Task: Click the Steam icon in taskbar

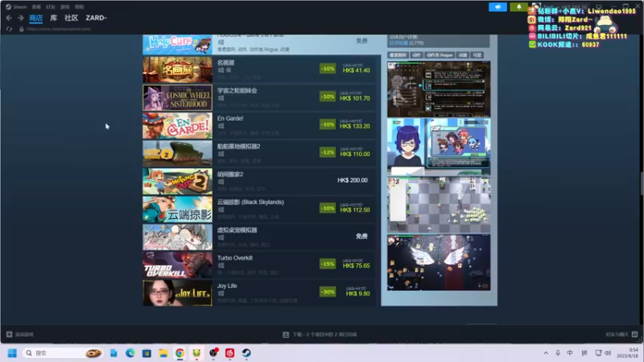Action: 246,353
